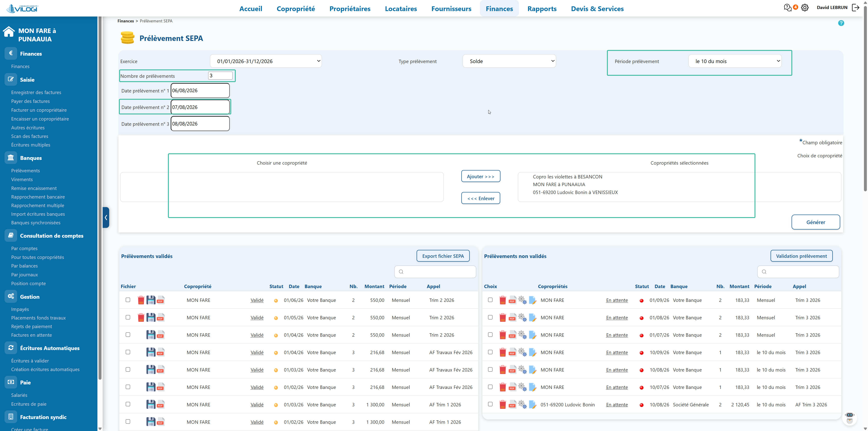The image size is (868, 431).
Task: Open PDF of pending 01/08/26 prélèvement
Action: (x=512, y=317)
